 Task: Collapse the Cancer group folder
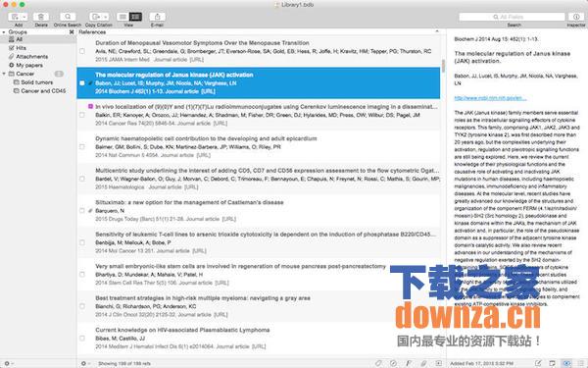click(4, 74)
